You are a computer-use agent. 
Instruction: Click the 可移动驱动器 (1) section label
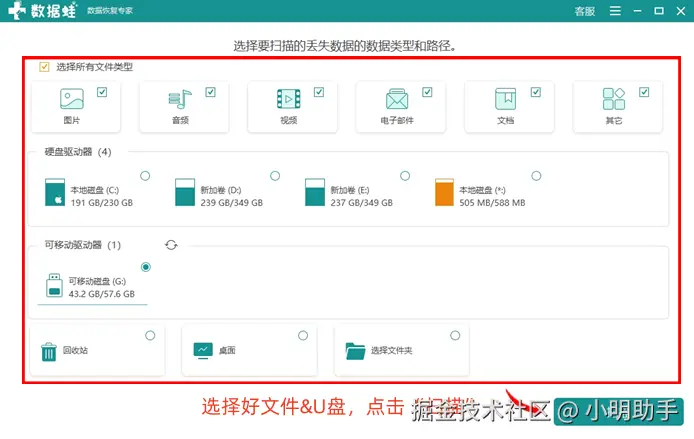[83, 245]
